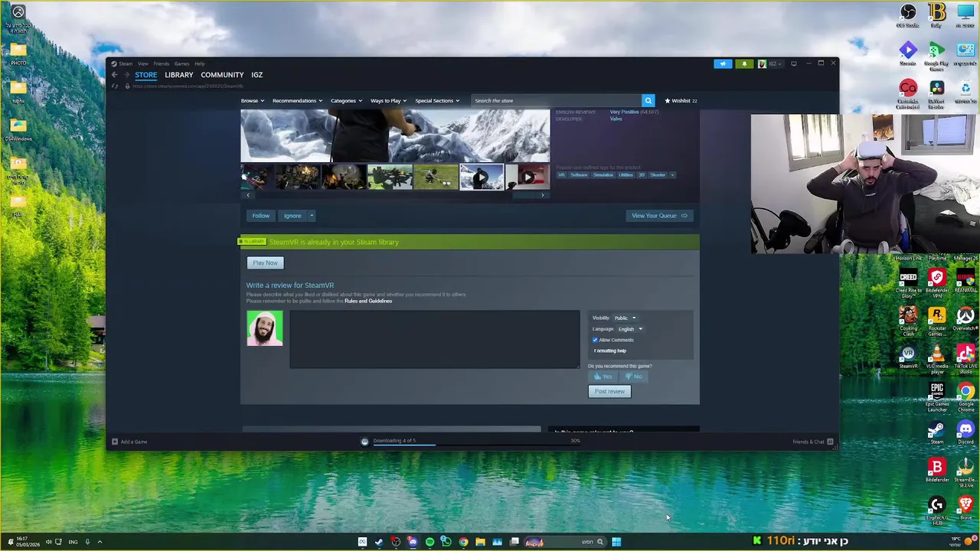Click the Search the store field
Viewport: 980px width, 551px height.
[x=556, y=100]
